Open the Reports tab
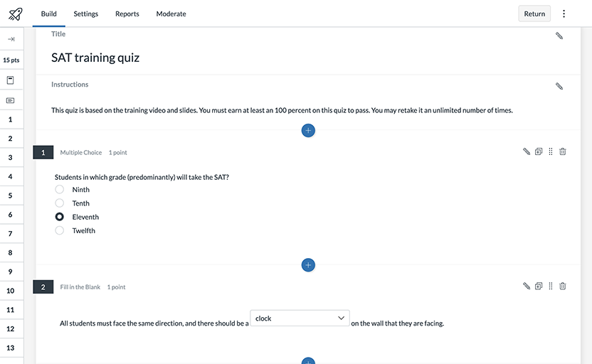This screenshot has width=592, height=364. [127, 14]
